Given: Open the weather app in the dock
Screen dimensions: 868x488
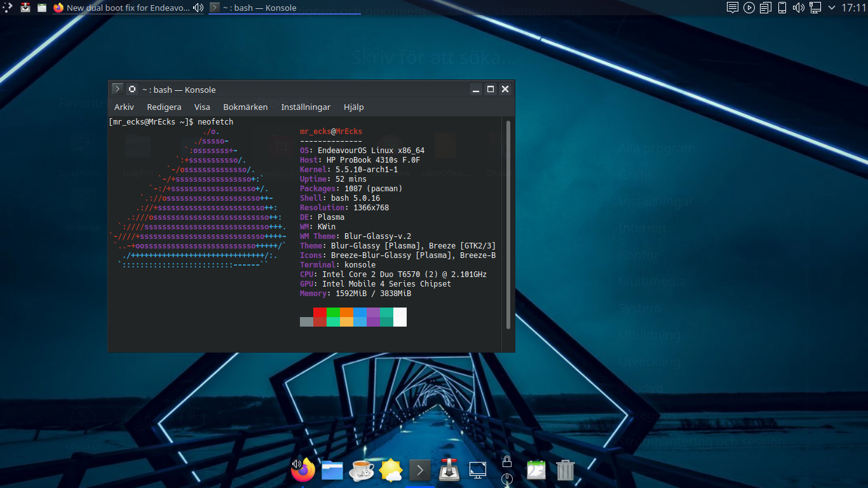Looking at the screenshot, I should [390, 470].
